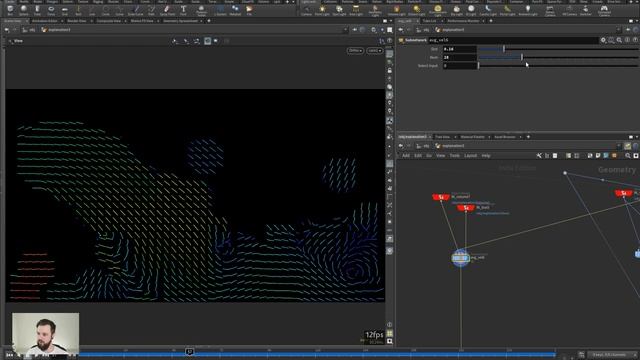640x360 pixels.
Task: Open the viewport display options dropdown left of camera menu
Action: [x=355, y=51]
